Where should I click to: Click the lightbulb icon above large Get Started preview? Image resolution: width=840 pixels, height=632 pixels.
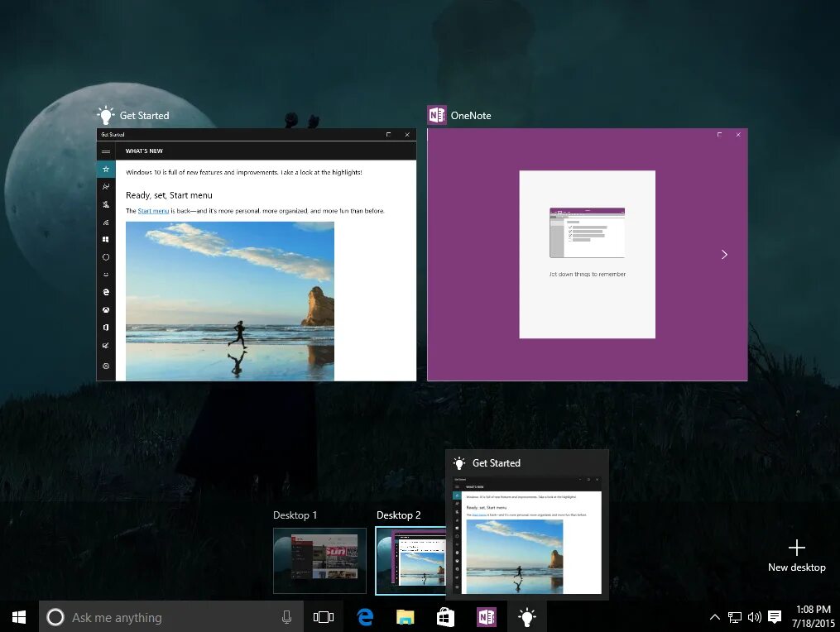point(106,115)
